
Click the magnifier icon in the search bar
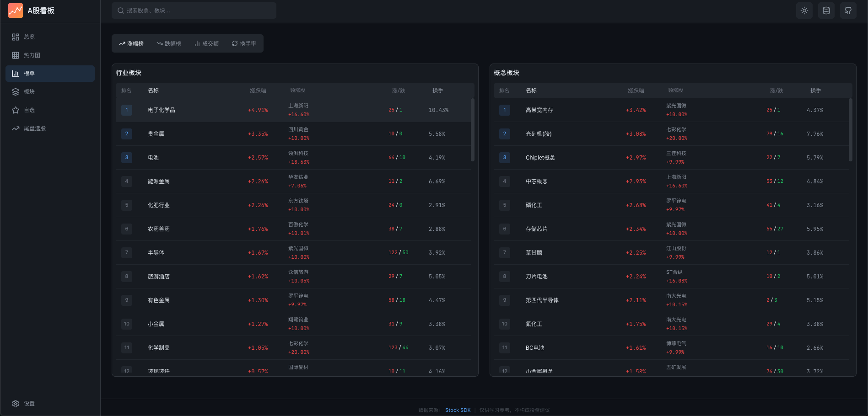pos(120,10)
